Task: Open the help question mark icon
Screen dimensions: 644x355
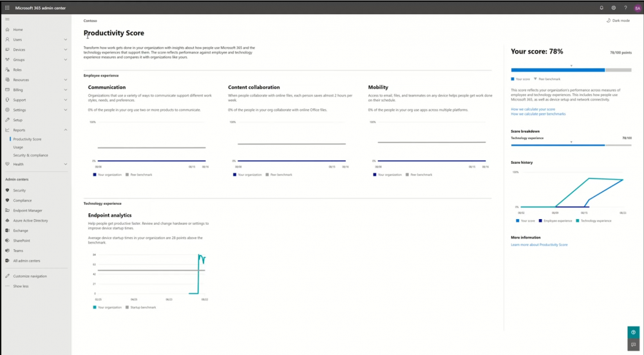Action: point(625,8)
